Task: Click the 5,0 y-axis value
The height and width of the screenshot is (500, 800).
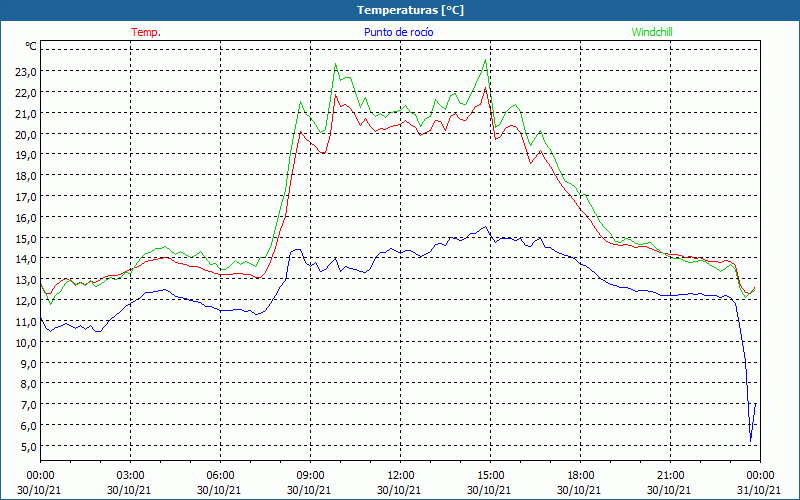Action: click(29, 446)
